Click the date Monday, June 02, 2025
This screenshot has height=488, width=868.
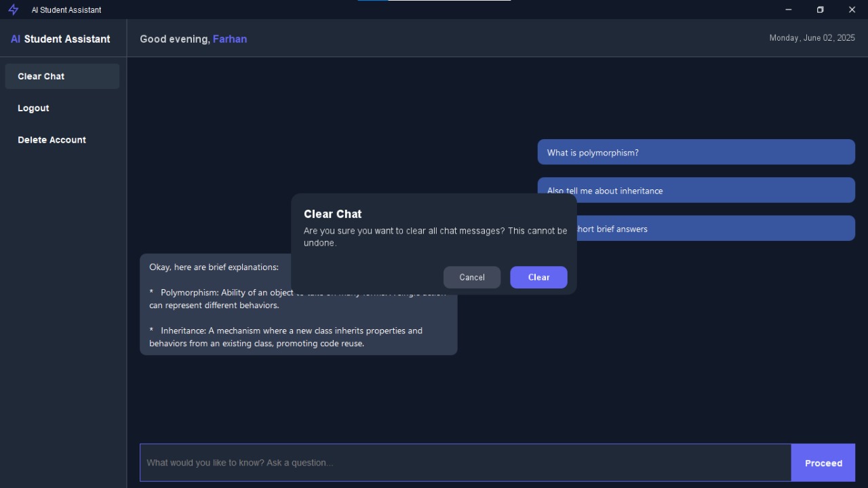pyautogui.click(x=812, y=38)
